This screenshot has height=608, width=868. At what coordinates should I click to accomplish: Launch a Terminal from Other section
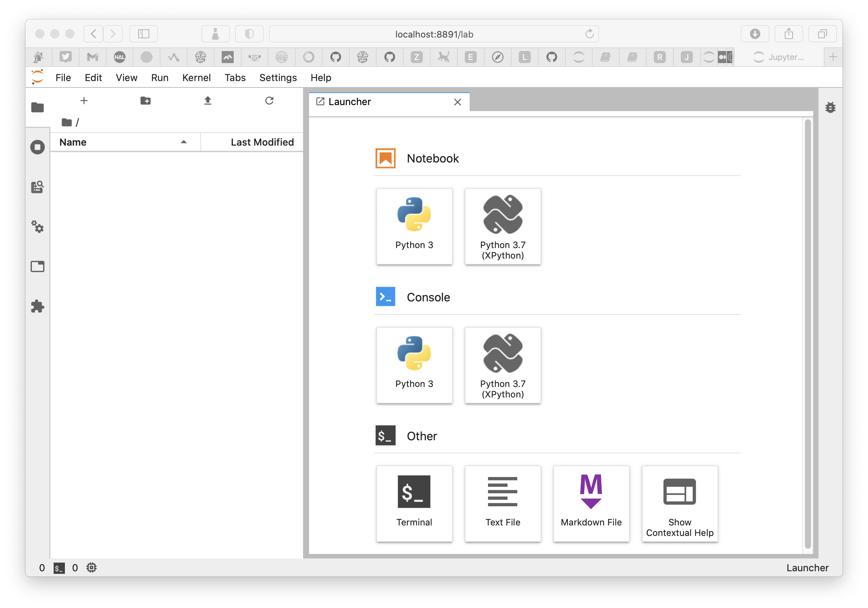click(x=414, y=503)
